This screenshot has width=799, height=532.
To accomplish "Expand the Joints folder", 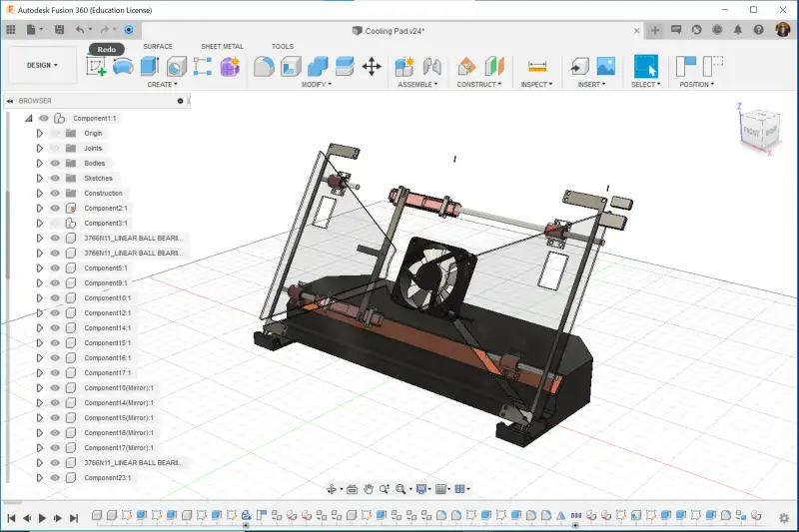I will coord(39,148).
